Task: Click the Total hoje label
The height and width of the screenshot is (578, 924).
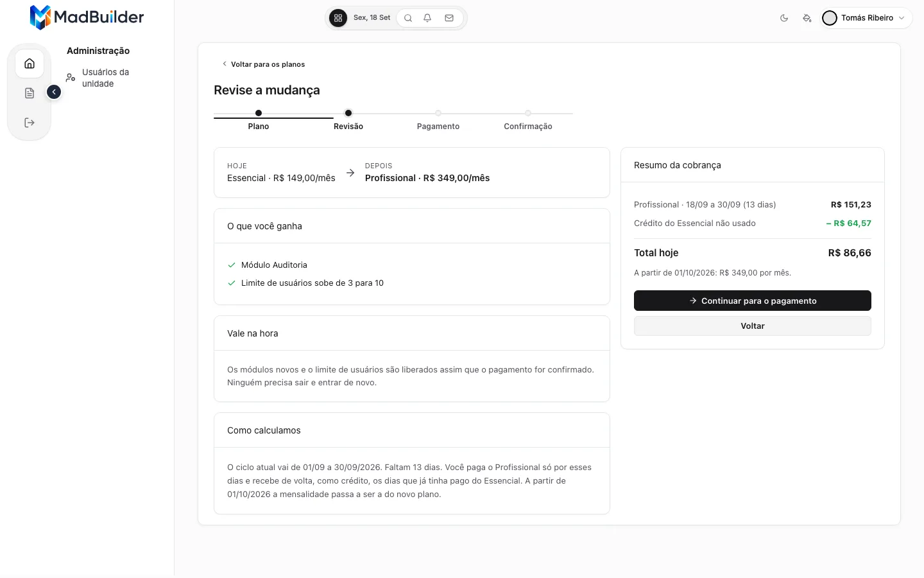Action: click(x=656, y=253)
